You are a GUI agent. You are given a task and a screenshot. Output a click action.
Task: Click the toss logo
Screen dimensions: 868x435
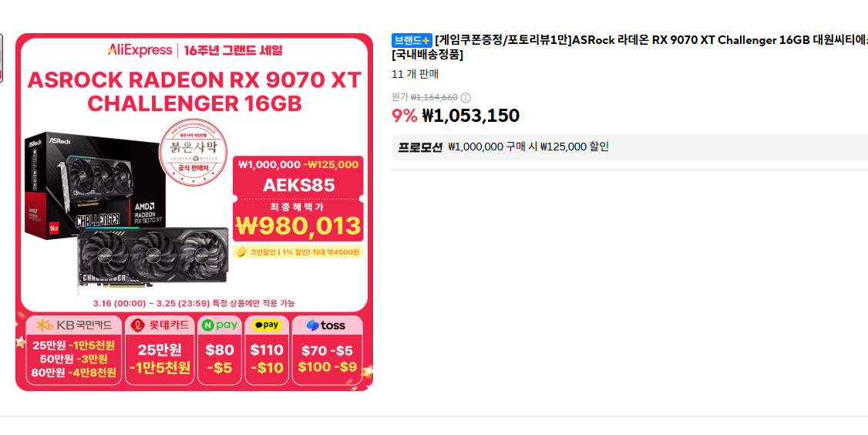pyautogui.click(x=326, y=325)
